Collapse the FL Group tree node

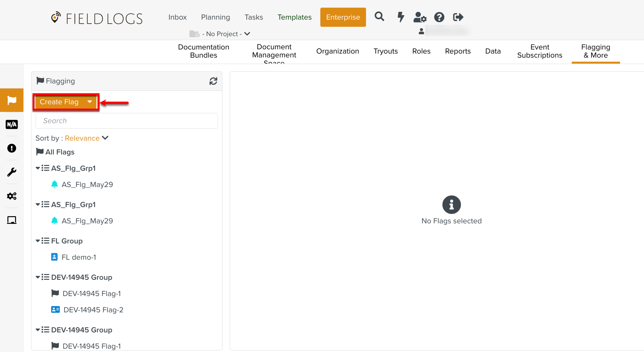[38, 241]
